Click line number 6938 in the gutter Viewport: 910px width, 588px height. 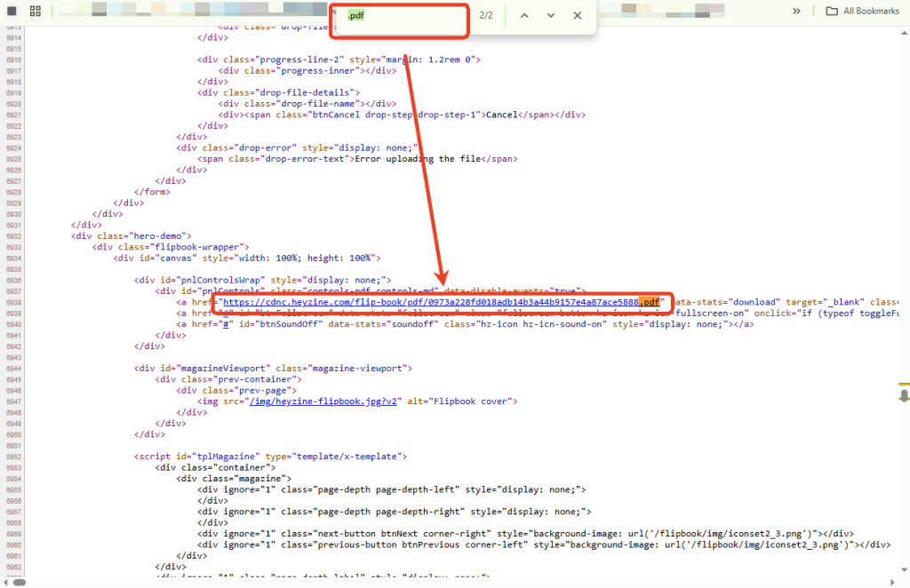coord(14,303)
